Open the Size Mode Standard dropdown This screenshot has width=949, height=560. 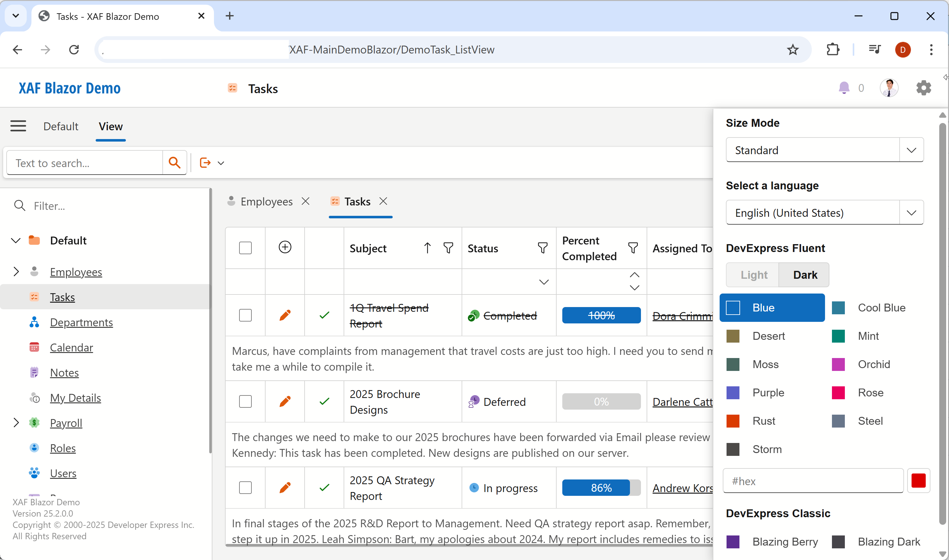click(x=912, y=150)
